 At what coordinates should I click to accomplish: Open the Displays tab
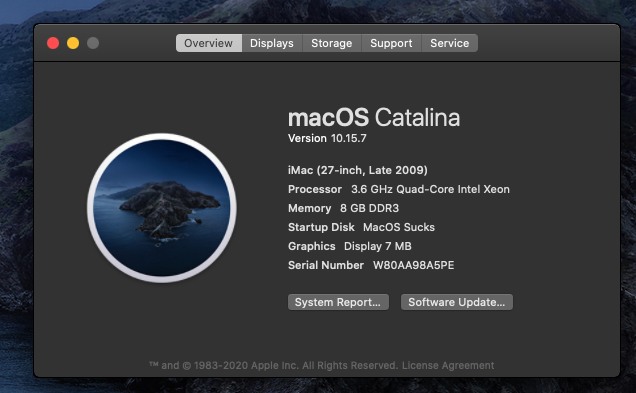pos(272,43)
